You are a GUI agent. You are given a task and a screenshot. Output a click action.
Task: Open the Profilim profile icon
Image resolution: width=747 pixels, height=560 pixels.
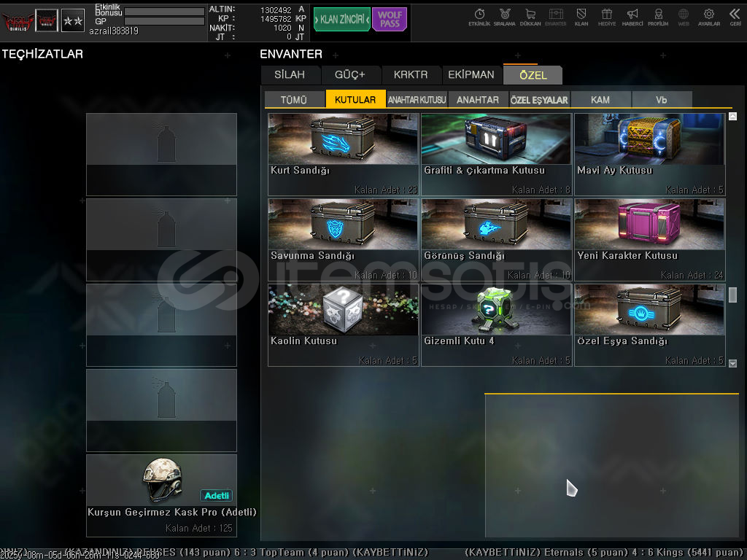(x=658, y=17)
